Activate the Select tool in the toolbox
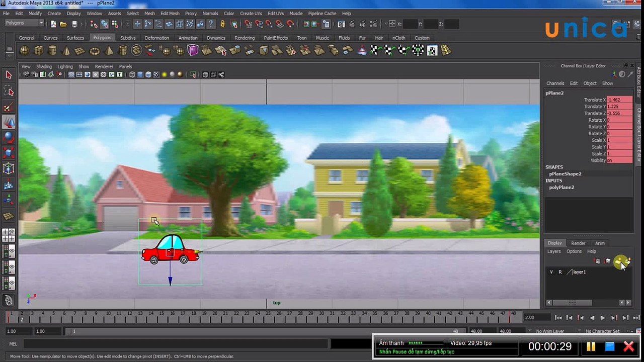This screenshot has width=644, height=362. click(x=9, y=75)
